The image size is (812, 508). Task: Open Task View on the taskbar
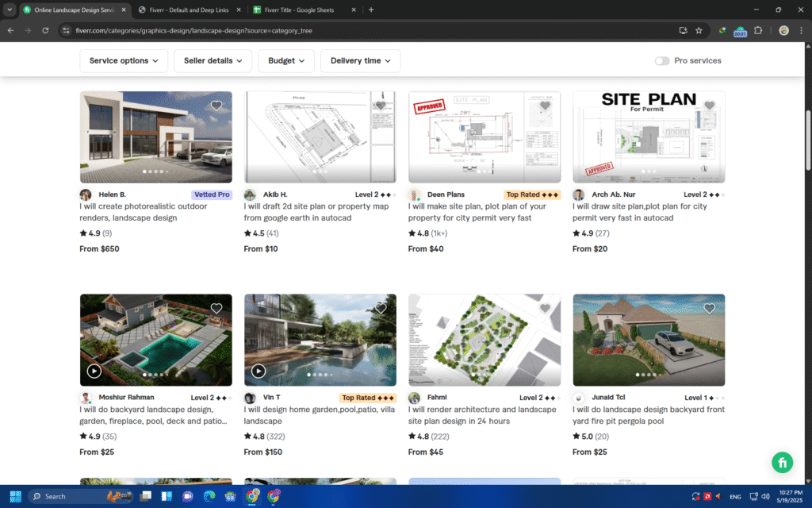(146, 496)
